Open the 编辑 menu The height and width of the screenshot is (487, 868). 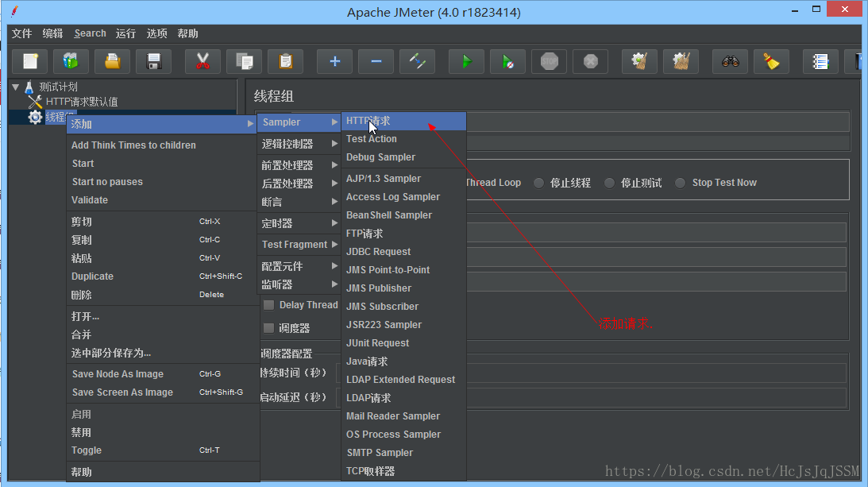(52, 34)
